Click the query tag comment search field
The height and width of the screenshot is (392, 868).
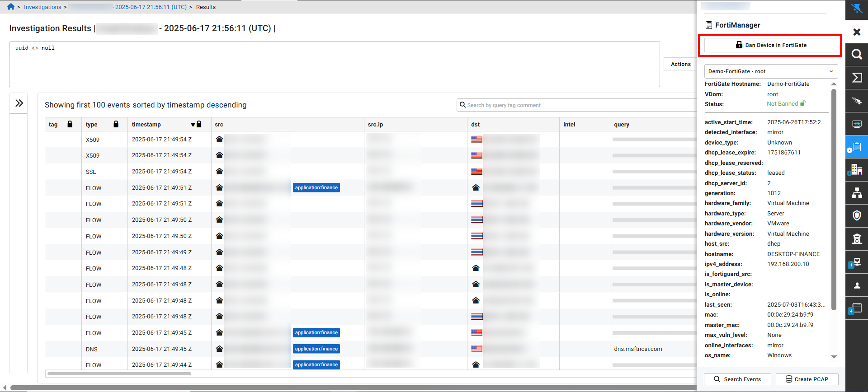pos(579,105)
